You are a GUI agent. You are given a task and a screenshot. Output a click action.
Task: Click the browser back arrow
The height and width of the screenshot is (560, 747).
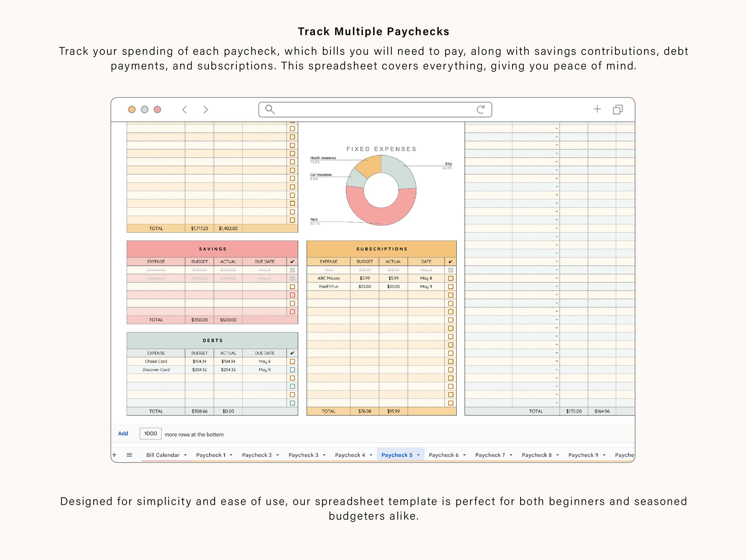click(185, 110)
